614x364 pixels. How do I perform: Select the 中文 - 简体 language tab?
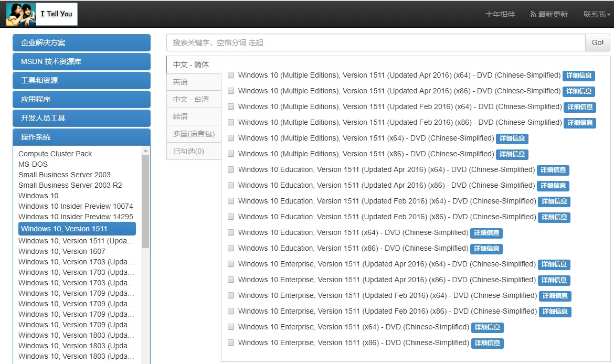[x=194, y=65]
